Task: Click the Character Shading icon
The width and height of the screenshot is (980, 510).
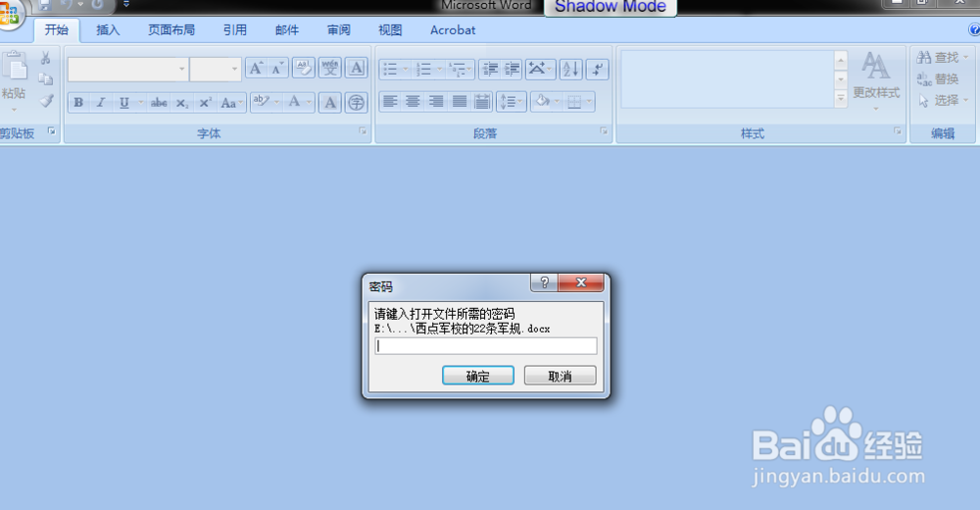Action: point(330,103)
